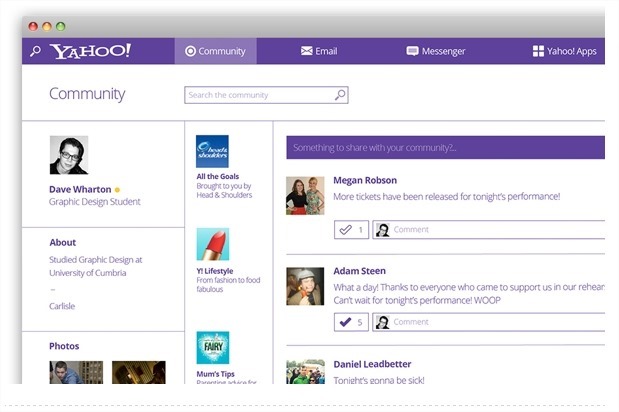Click the lipstick Y! Lifestyle image
619x412 pixels.
coord(213,244)
